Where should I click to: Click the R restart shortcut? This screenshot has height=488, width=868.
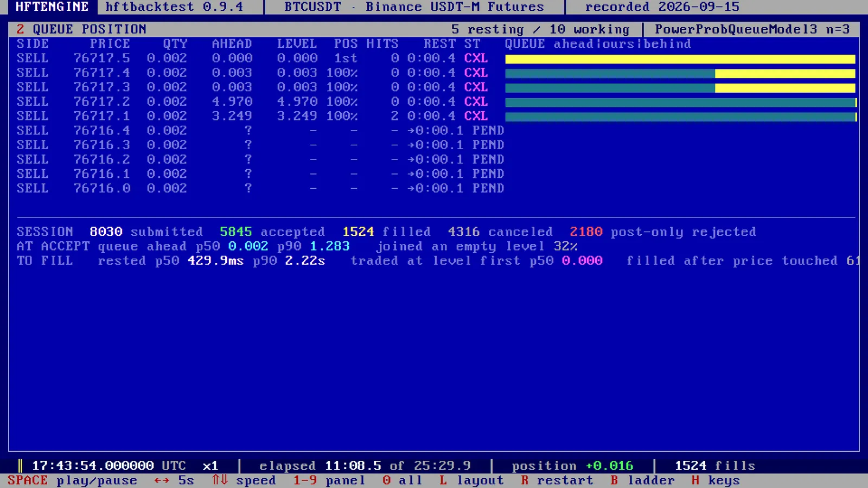(x=557, y=480)
